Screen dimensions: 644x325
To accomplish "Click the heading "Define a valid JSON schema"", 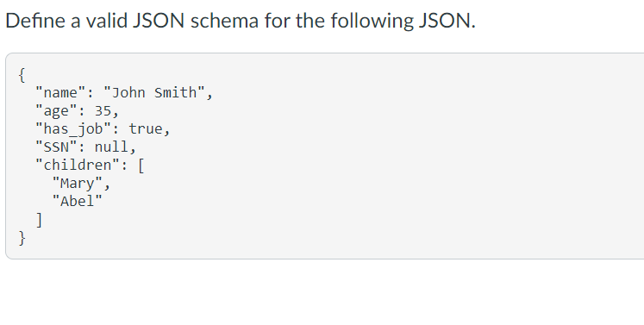I will point(241,20).
